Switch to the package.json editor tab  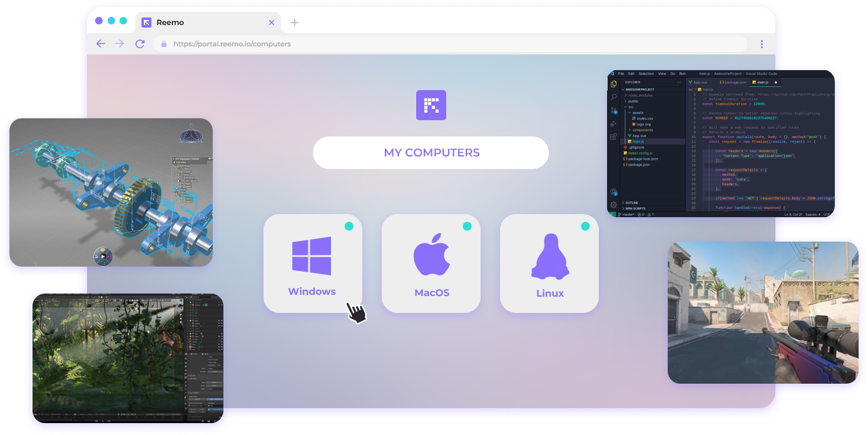tap(733, 82)
